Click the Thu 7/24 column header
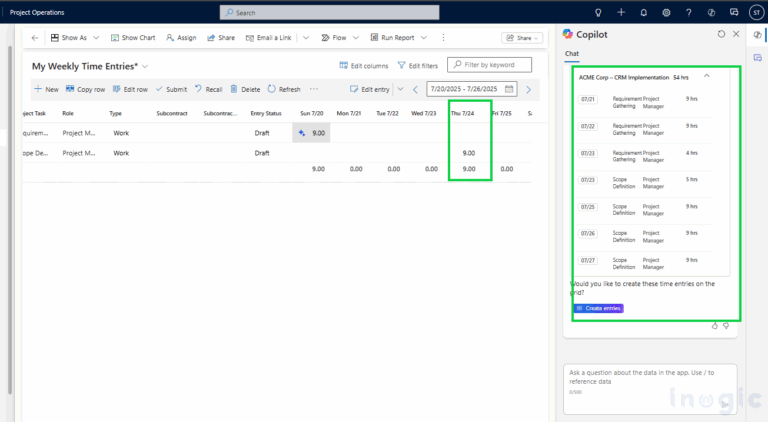This screenshot has height=422, width=768. point(462,114)
